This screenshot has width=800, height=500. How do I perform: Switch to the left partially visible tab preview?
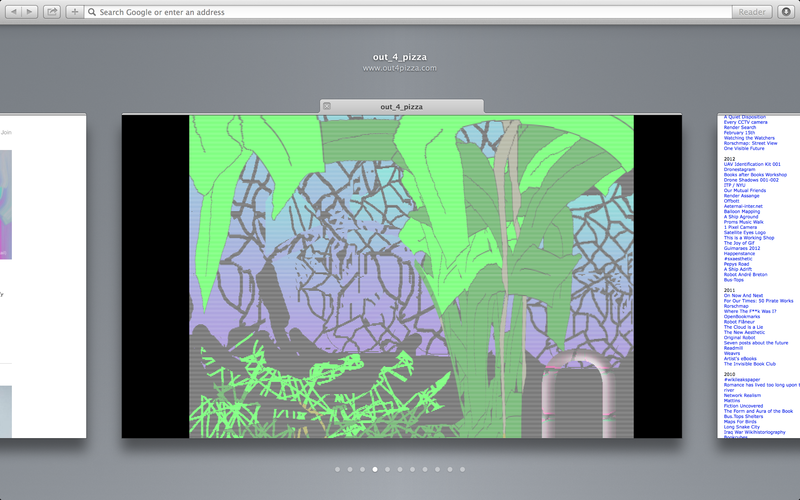click(x=43, y=276)
